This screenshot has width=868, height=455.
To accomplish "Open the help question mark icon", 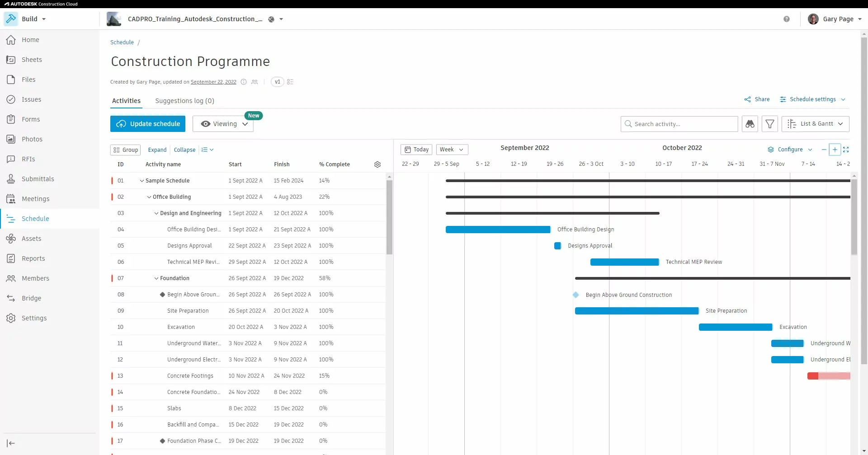I will click(787, 19).
